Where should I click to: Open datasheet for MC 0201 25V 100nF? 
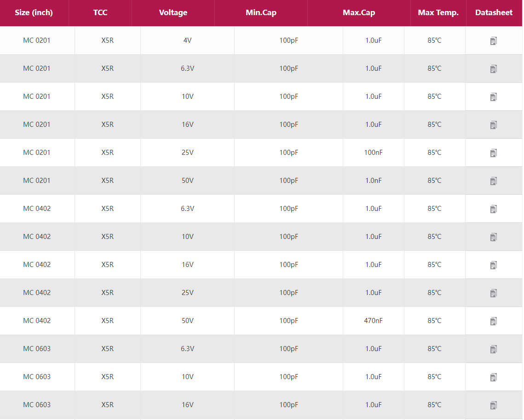tap(493, 153)
